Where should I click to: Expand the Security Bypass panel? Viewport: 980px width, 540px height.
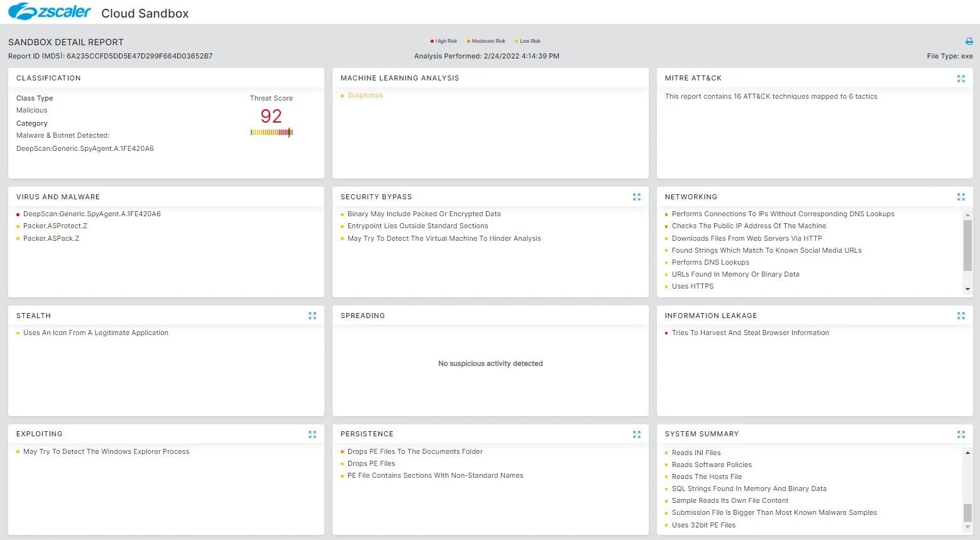636,197
